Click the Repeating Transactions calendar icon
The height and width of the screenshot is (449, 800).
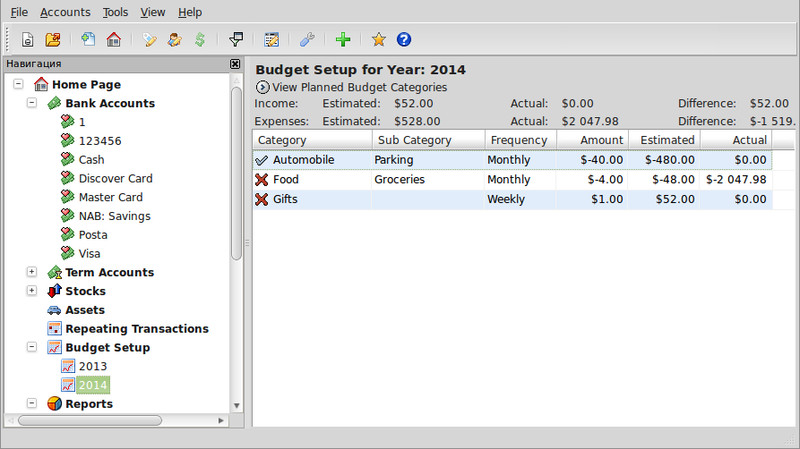click(54, 329)
